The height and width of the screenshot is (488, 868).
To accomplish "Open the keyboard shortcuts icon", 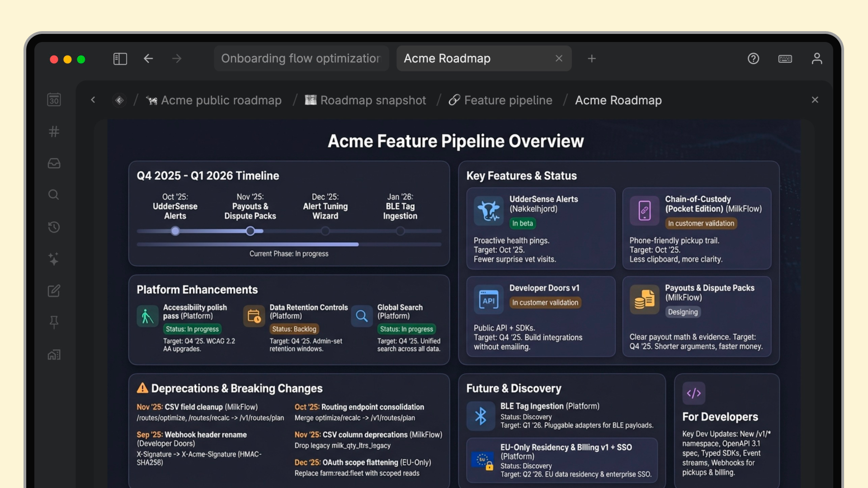I will [785, 59].
